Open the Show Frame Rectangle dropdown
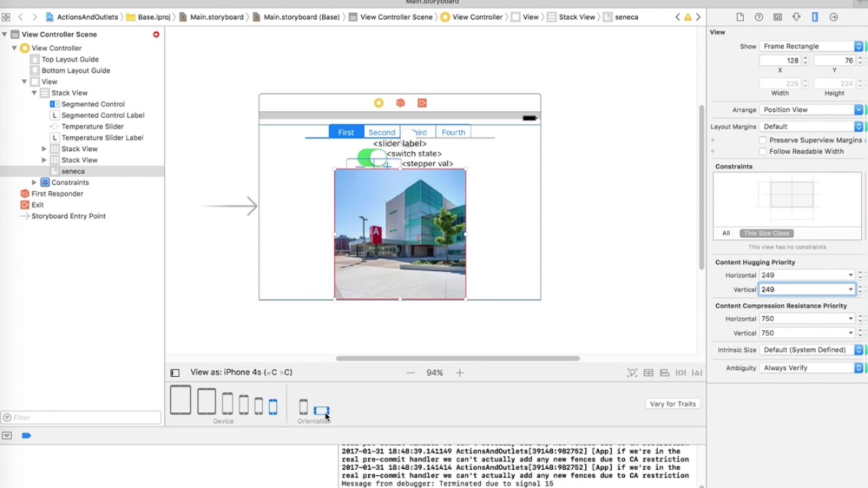The image size is (868, 488). click(x=811, y=46)
